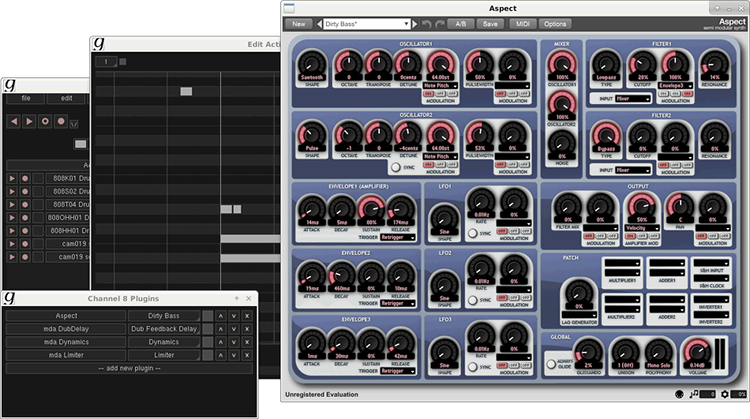
Task: Toggle LFO2 SYNC button
Action: 473,300
